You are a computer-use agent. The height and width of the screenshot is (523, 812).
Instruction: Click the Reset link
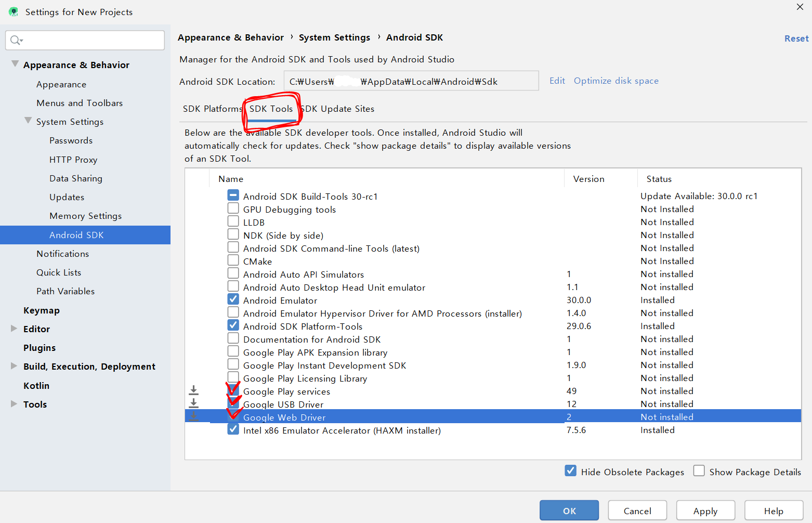click(796, 38)
